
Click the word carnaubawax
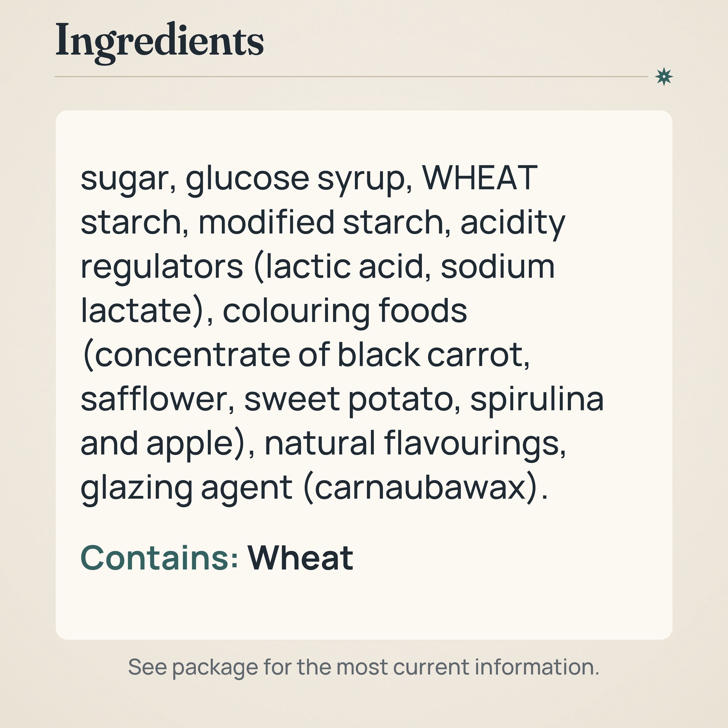[420, 489]
